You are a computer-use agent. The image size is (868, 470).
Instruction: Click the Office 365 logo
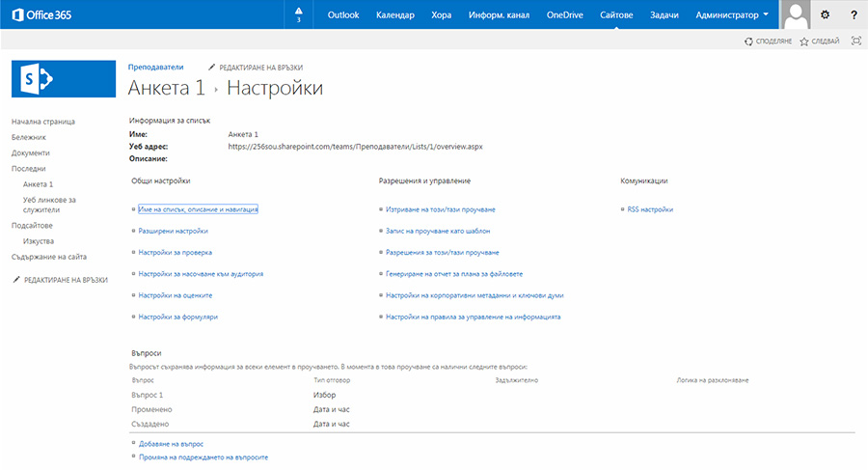coord(42,15)
